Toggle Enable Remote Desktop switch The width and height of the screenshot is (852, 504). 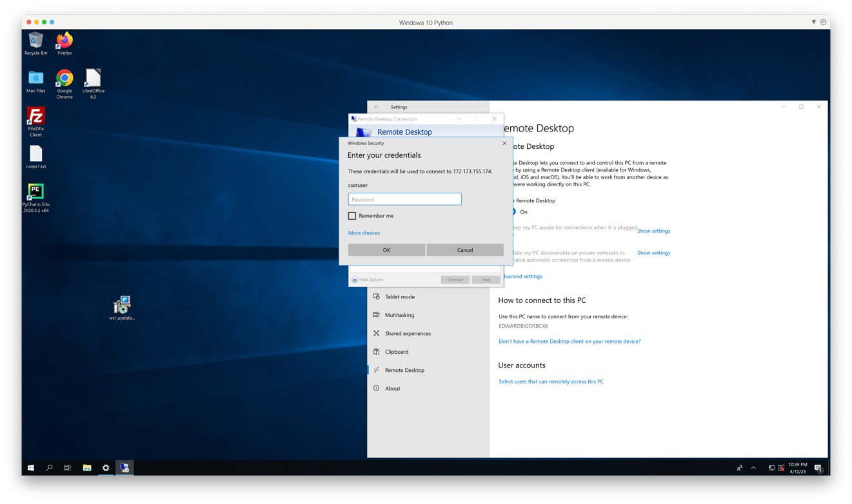[515, 211]
